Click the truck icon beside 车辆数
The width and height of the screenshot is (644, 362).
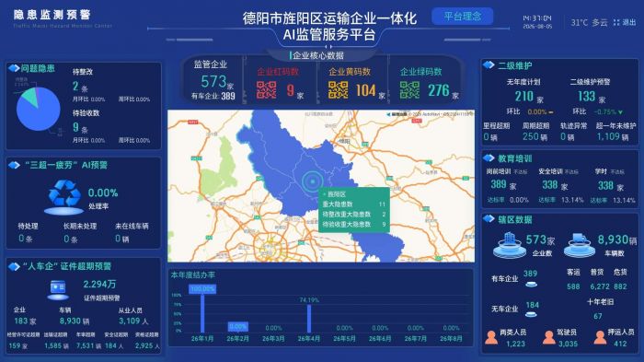[580, 245]
